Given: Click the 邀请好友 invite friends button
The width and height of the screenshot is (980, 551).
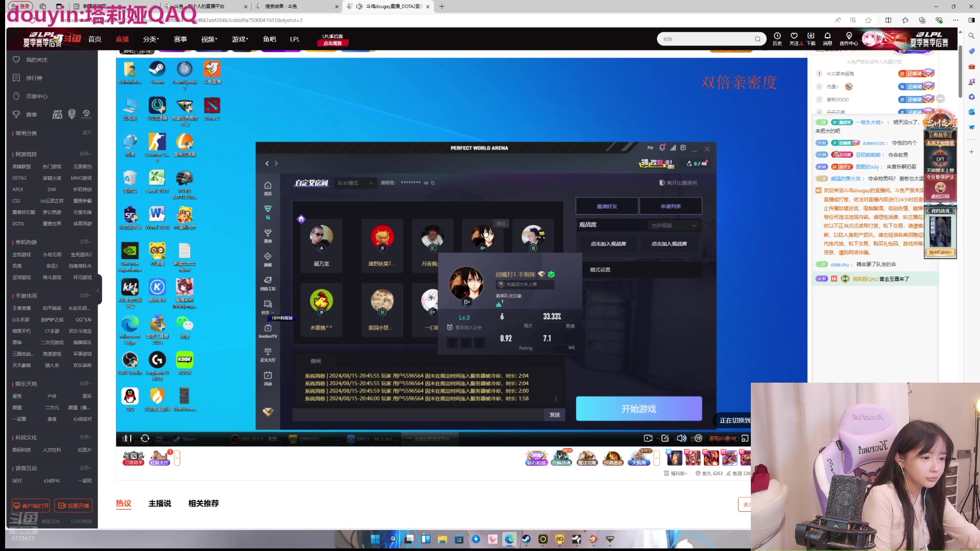Looking at the screenshot, I should click(607, 206).
